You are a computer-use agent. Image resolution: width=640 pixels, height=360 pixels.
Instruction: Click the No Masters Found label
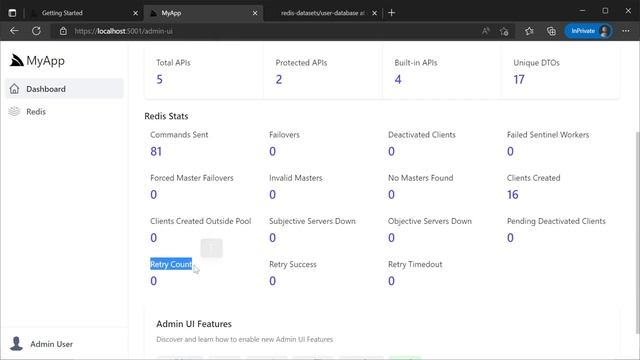(x=420, y=178)
